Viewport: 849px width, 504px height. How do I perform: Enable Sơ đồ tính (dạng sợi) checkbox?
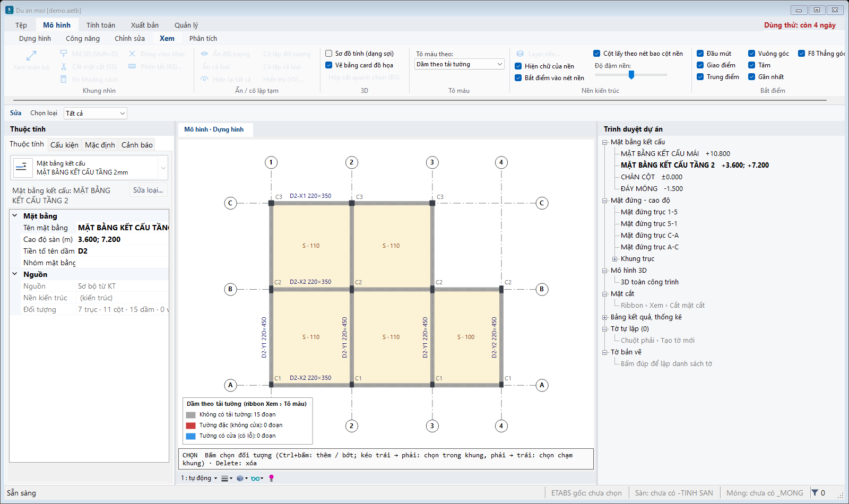coord(329,54)
